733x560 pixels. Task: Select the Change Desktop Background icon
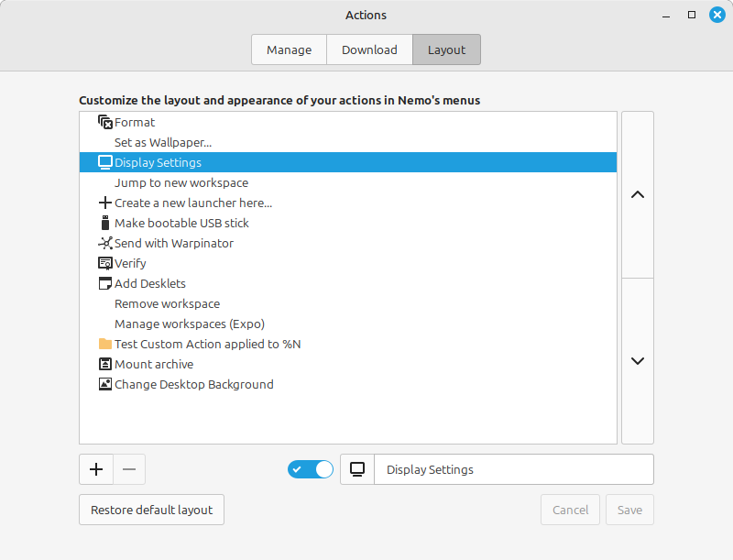coord(104,384)
